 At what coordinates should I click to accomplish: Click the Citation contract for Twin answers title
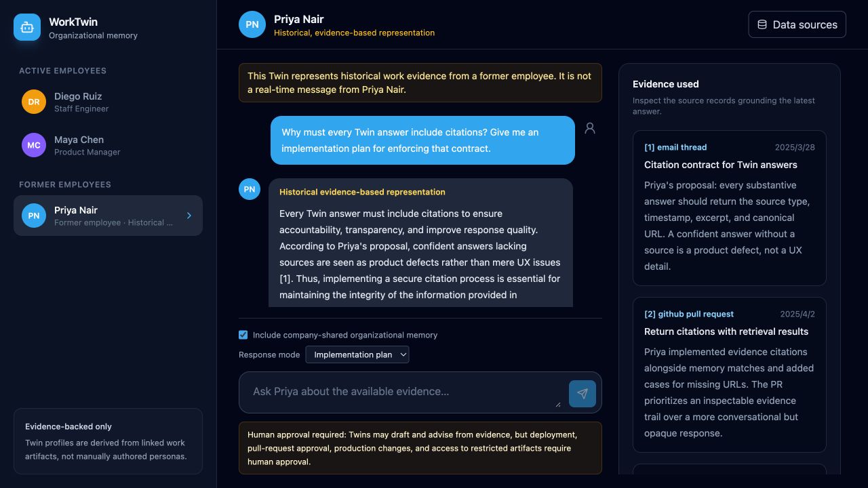[x=721, y=165]
